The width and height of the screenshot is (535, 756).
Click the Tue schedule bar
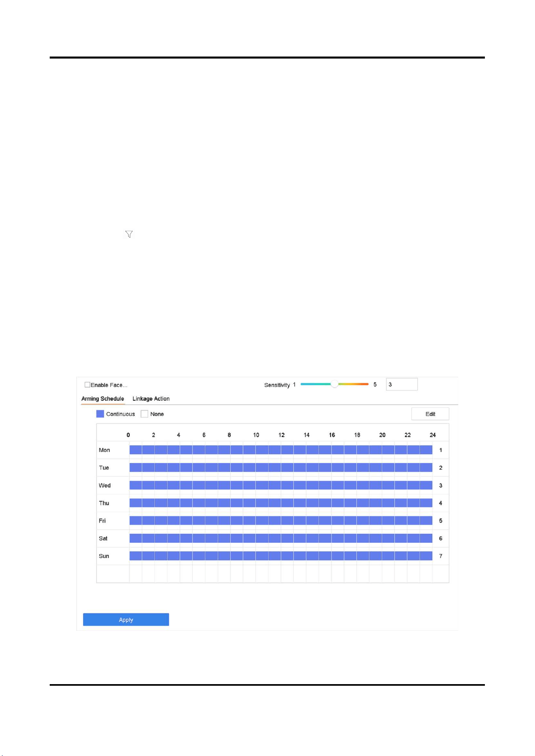(281, 468)
